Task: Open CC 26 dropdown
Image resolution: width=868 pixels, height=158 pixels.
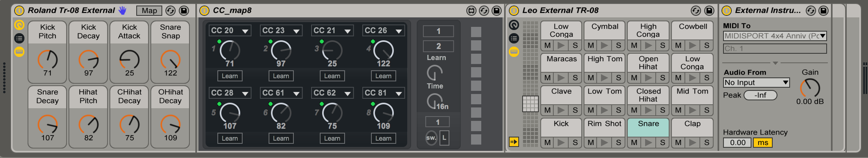Action: 384,30
